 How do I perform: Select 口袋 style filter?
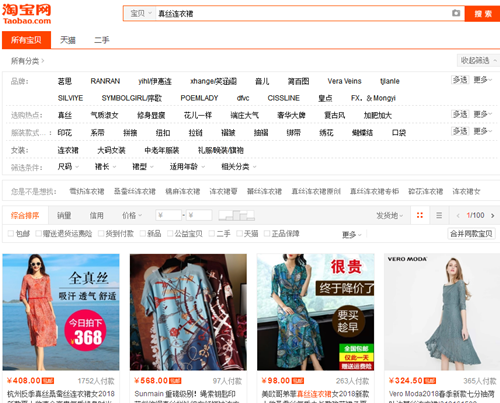pos(399,133)
